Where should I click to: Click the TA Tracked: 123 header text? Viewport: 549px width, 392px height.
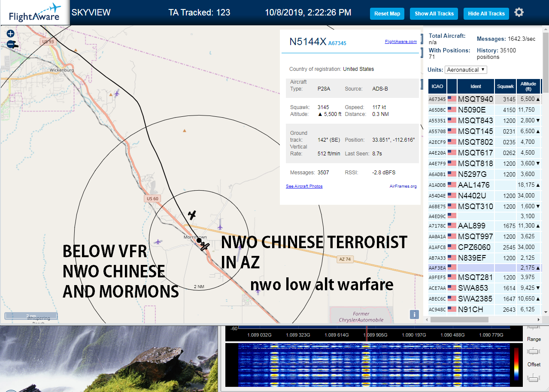199,12
